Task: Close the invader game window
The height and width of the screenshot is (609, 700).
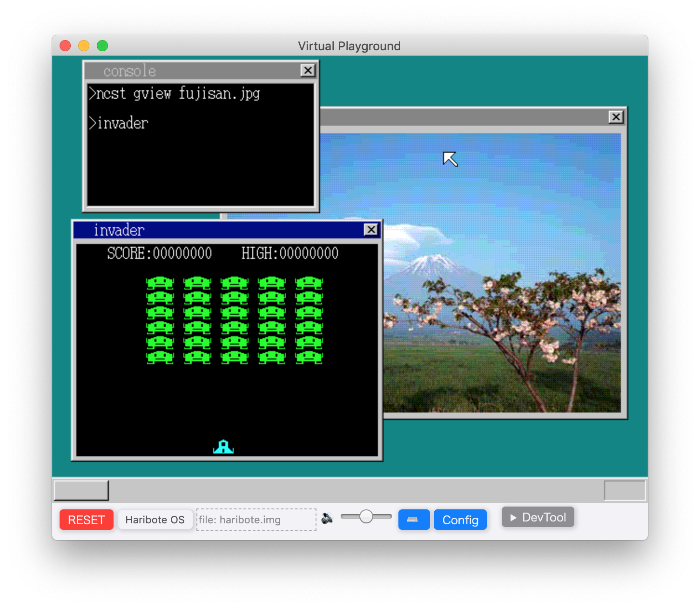Action: coord(371,230)
